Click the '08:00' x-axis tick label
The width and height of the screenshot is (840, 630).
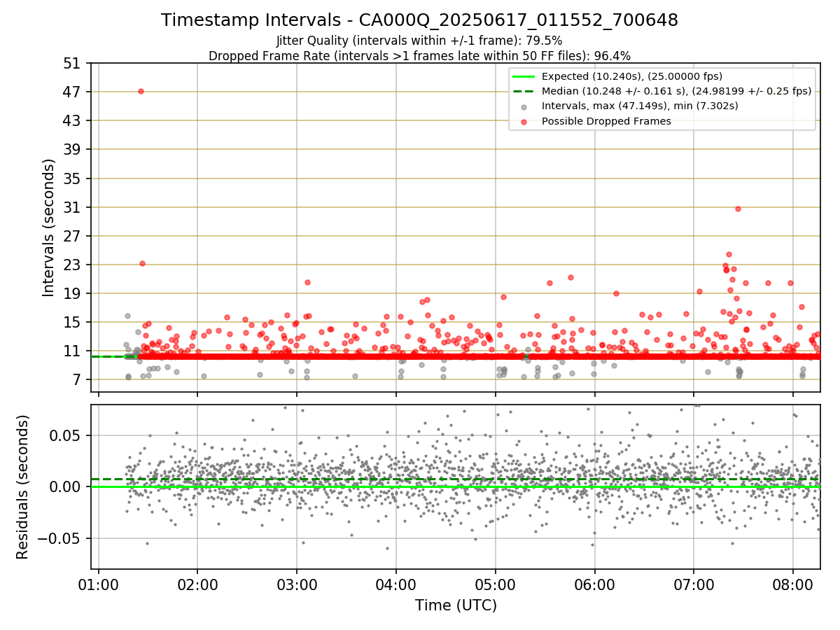(793, 584)
